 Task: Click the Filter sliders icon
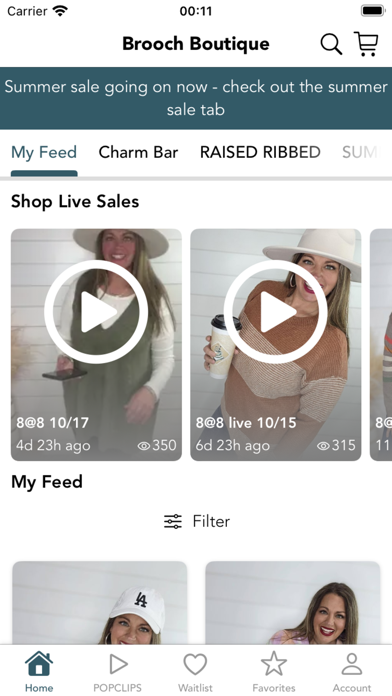[x=173, y=521]
